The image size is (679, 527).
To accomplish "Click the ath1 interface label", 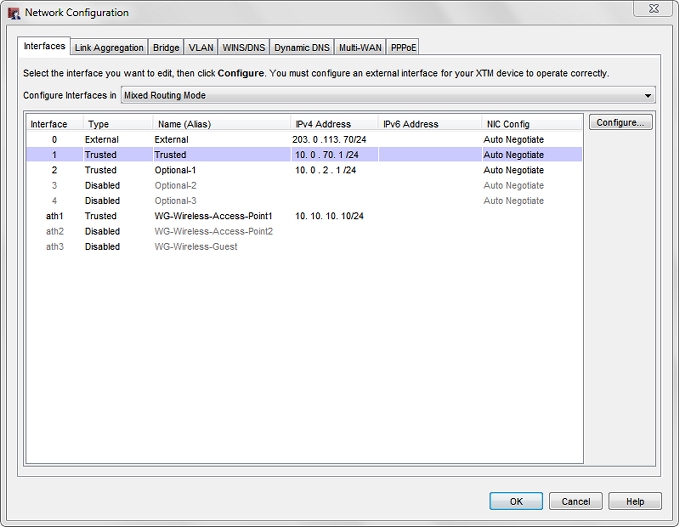I will 55,216.
